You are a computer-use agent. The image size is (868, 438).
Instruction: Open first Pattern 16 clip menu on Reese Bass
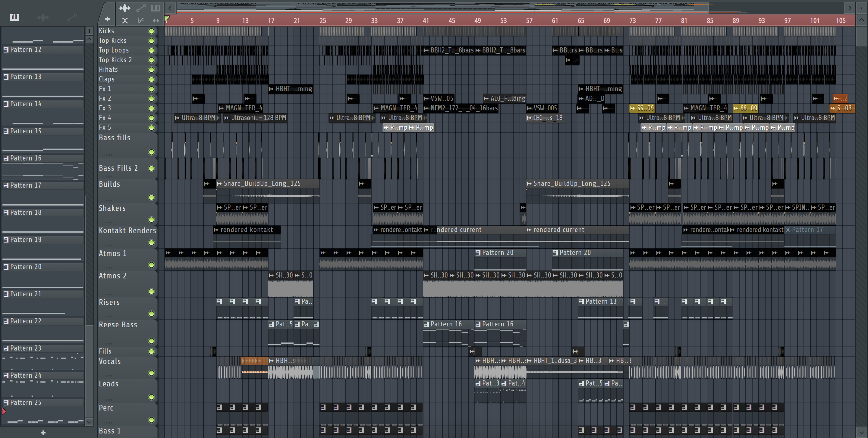[426, 324]
